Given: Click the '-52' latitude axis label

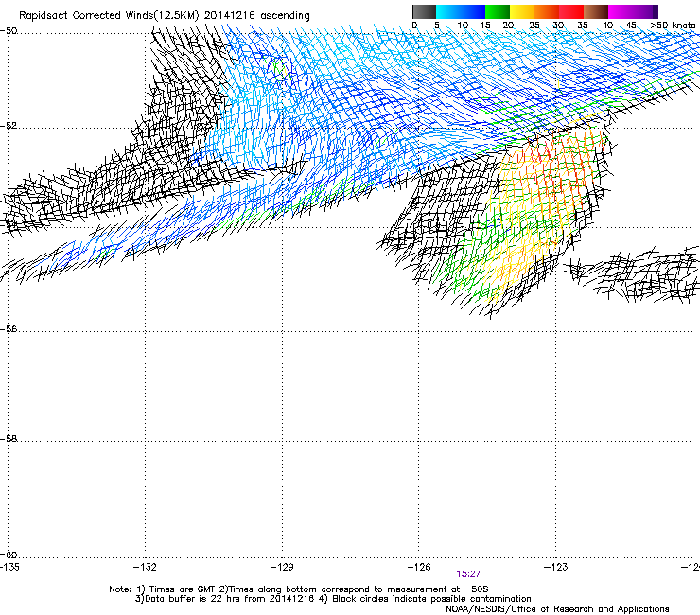Looking at the screenshot, I should [x=9, y=126].
